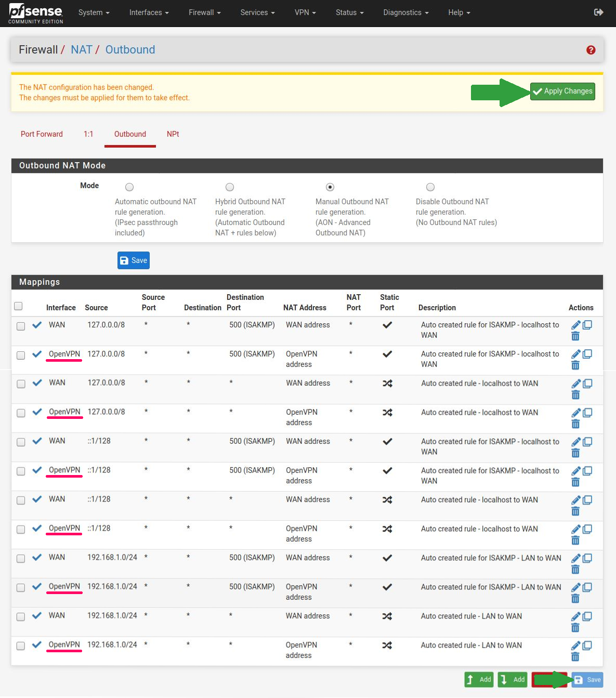Viewport: 616px width, 698px height.
Task: Expand the Diagnostics menu
Action: 405,12
